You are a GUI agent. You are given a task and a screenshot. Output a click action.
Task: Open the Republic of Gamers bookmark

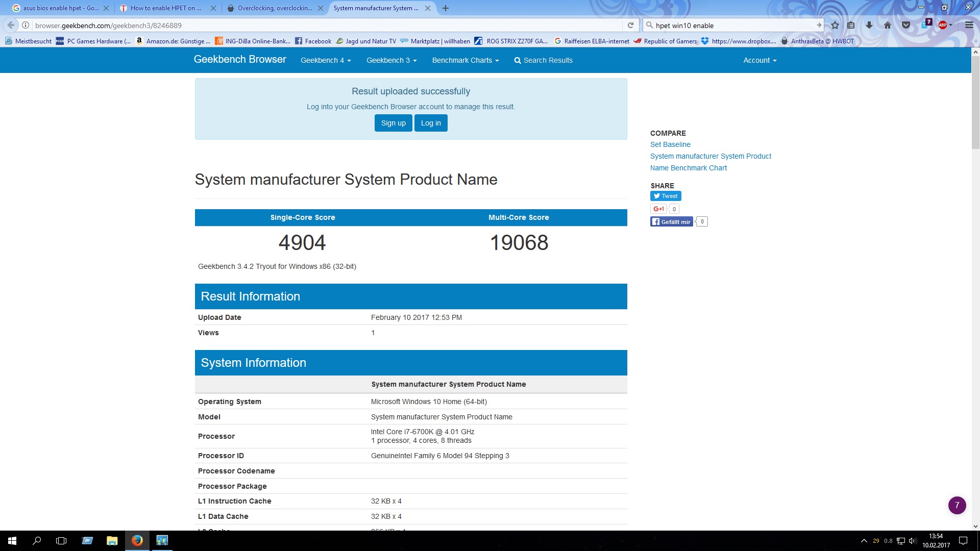coord(665,41)
